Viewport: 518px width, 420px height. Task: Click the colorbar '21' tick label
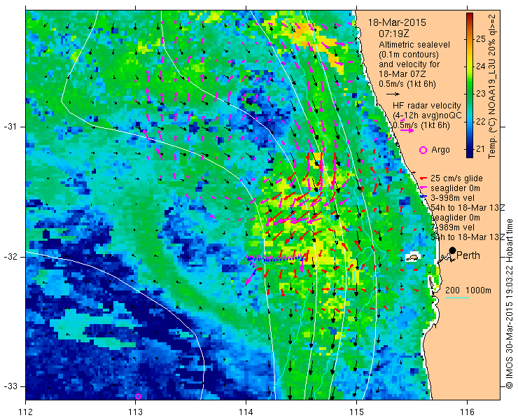pyautogui.click(x=481, y=148)
